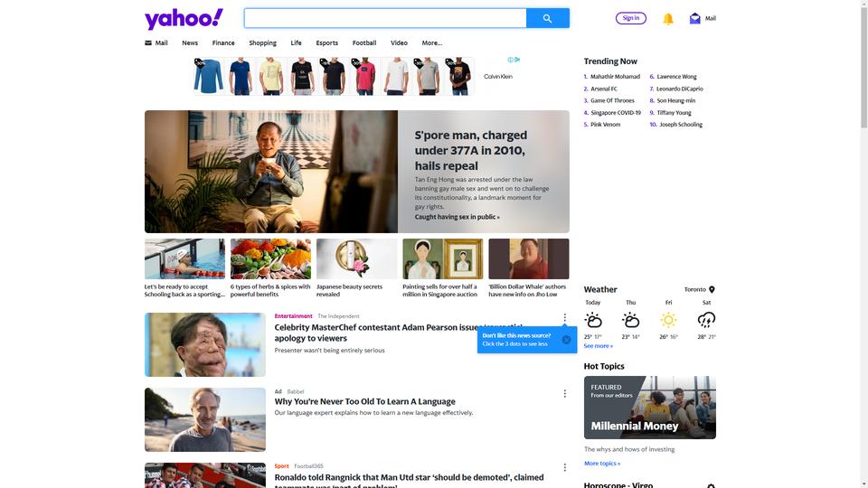Open trending topic Lawrence Wong
The height and width of the screenshot is (488, 868).
pyautogui.click(x=676, y=76)
